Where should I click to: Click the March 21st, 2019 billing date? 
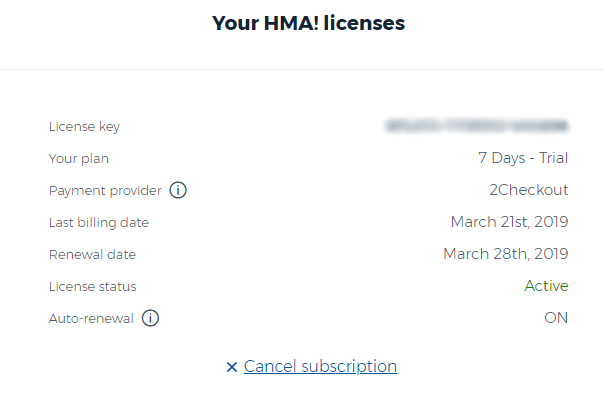(509, 222)
